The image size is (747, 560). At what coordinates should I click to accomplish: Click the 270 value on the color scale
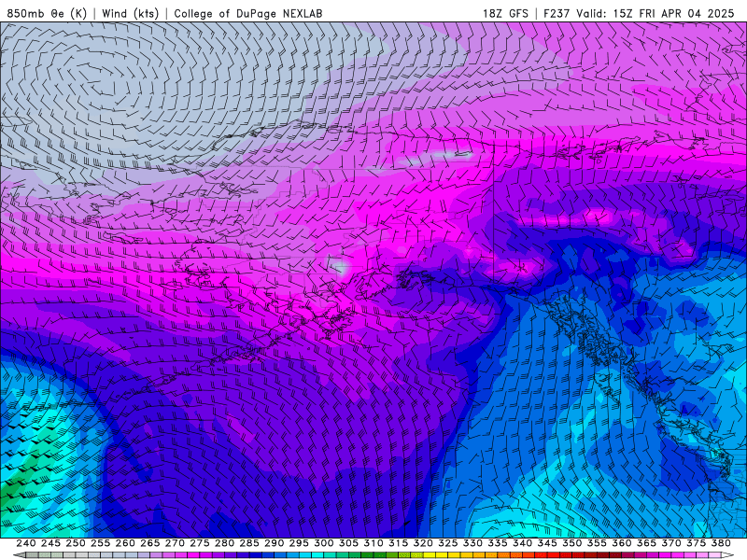click(175, 543)
